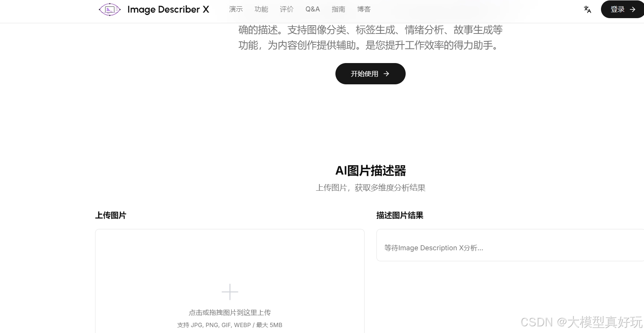Click the 支持 JPG, PNG, GIF, WEBP format note
The image size is (644, 333).
point(230,325)
